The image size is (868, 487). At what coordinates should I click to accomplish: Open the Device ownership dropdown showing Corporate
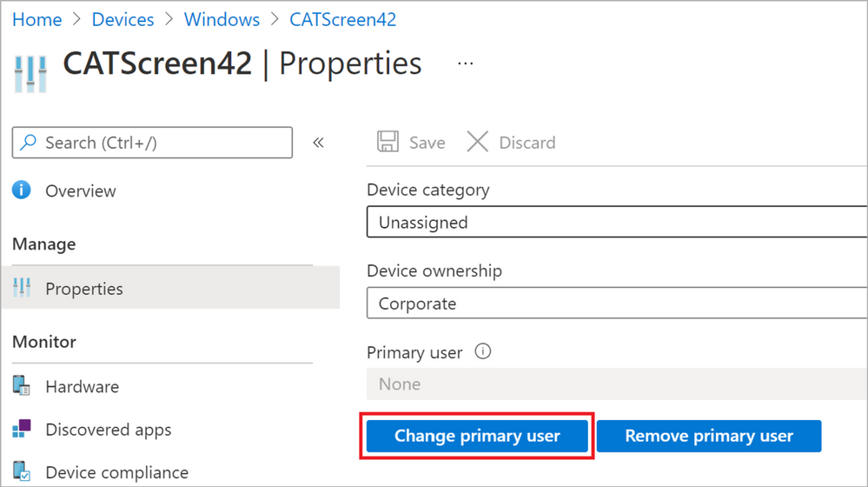point(617,303)
